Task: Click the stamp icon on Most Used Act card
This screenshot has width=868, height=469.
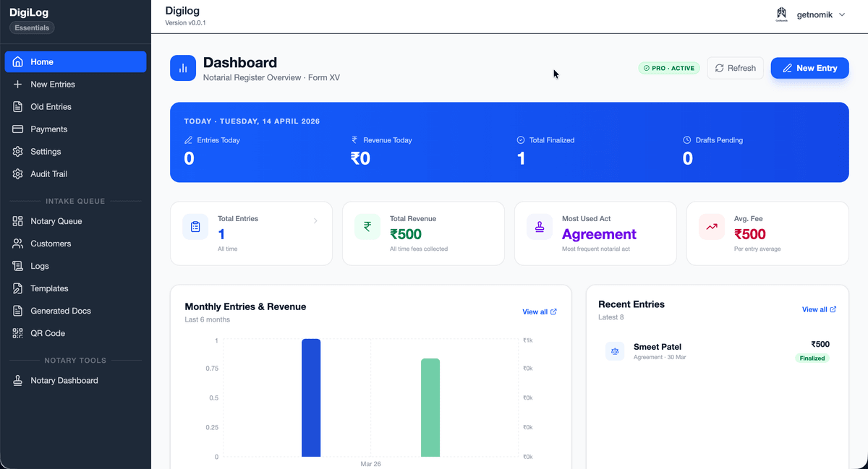Action: click(539, 226)
